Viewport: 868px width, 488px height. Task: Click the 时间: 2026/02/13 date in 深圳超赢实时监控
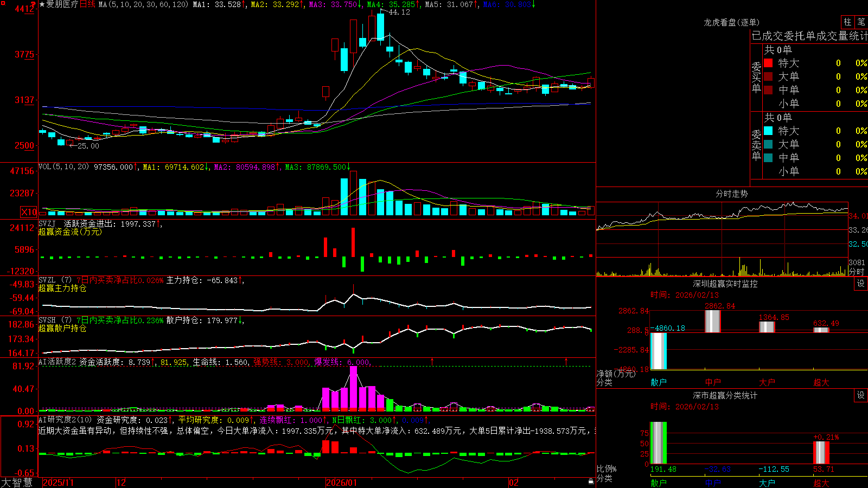click(x=685, y=295)
